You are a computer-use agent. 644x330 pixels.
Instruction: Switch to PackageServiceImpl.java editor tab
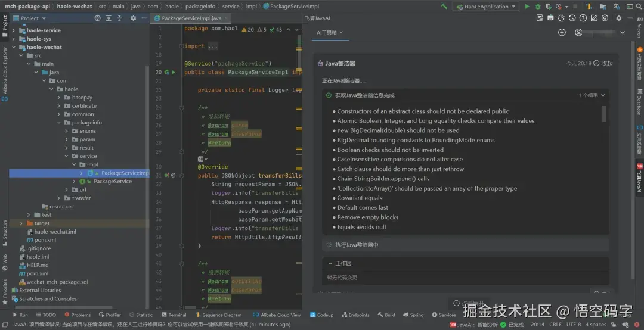tap(187, 18)
